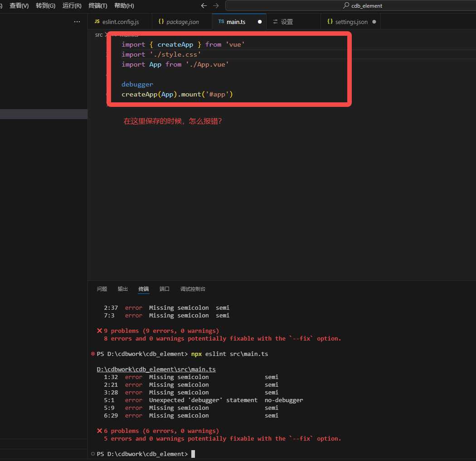Open the 运行(R) menu

(x=72, y=6)
